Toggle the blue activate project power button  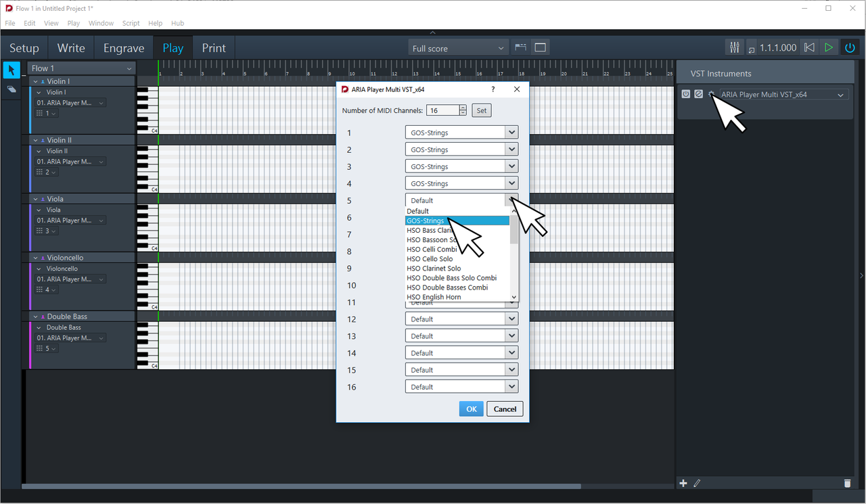(x=850, y=47)
